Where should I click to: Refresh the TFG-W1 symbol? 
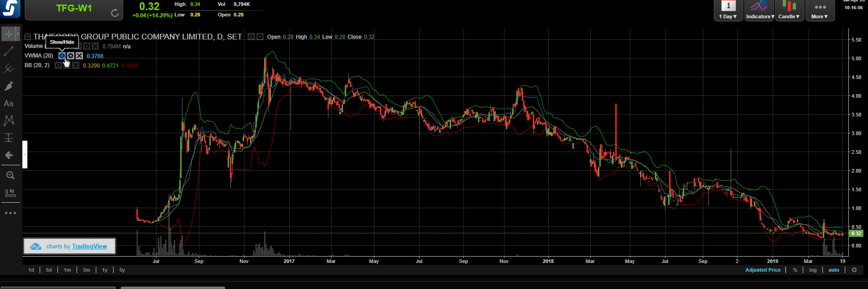(115, 13)
